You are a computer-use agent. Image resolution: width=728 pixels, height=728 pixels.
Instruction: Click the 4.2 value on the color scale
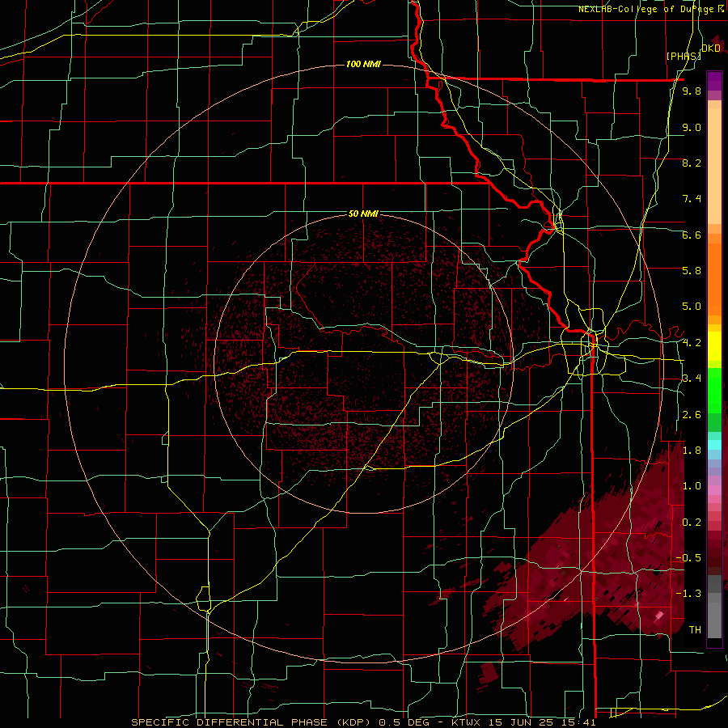[692, 343]
